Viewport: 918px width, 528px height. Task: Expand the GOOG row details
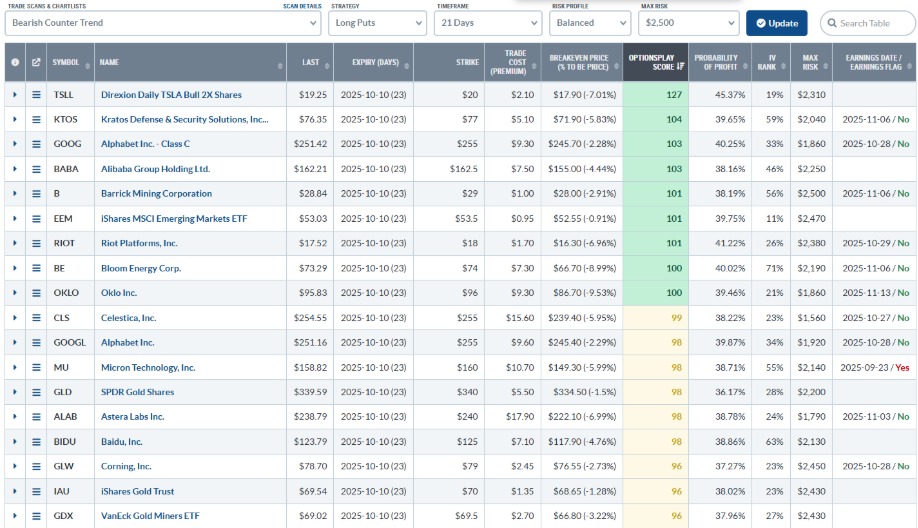(x=15, y=144)
